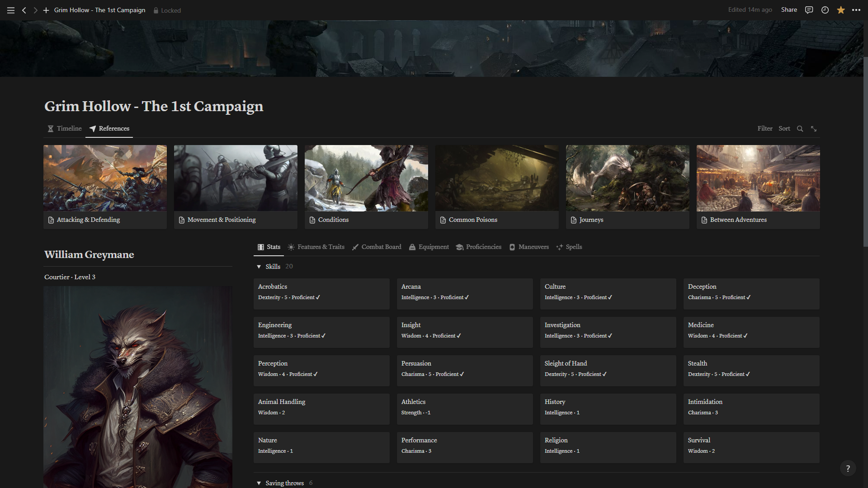Viewport: 868px width, 488px height.
Task: Open the Sort options
Action: pos(784,129)
